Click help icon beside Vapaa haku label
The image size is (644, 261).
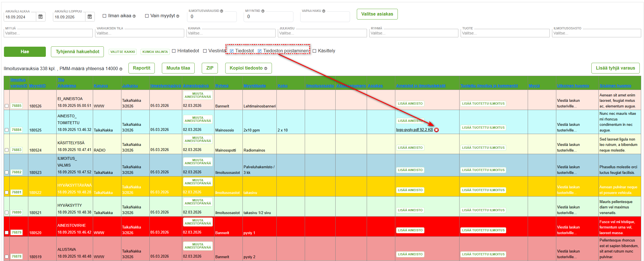click(324, 11)
